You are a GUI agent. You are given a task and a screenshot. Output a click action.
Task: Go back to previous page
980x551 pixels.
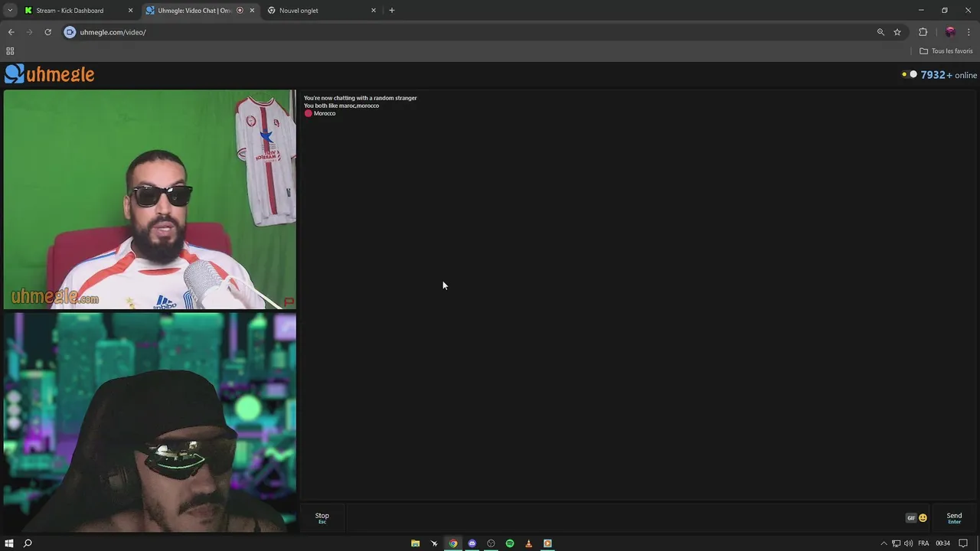(x=11, y=32)
